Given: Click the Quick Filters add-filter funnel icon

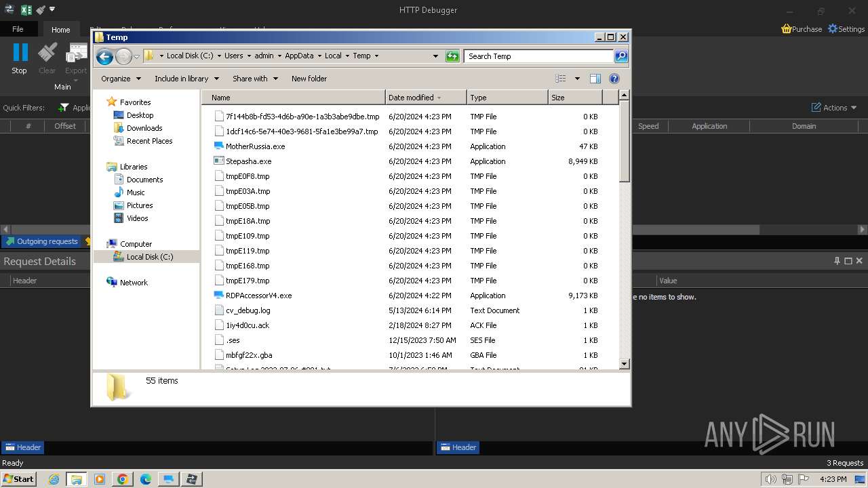Looking at the screenshot, I should pyautogui.click(x=64, y=108).
